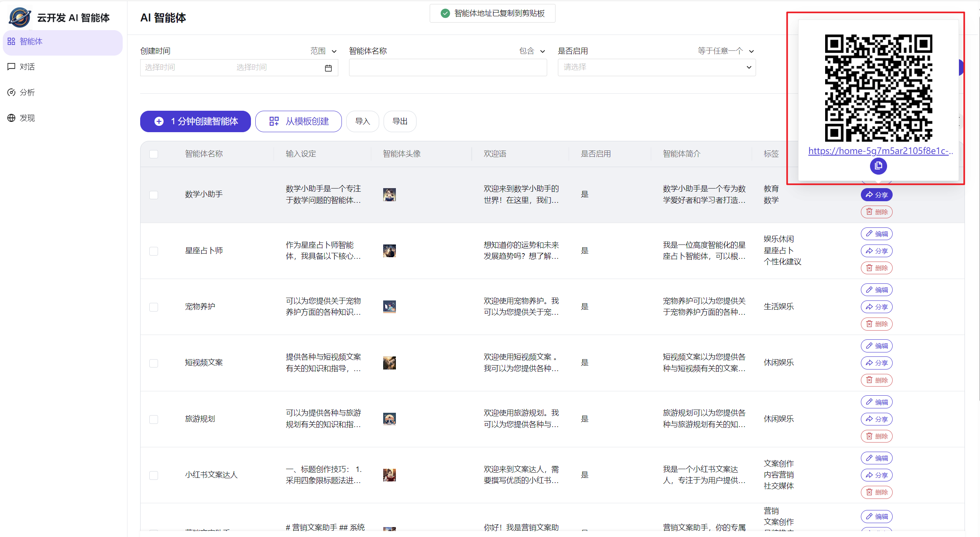980x537 pixels.
Task: Click the 智能体名称 filter input field
Action: [x=448, y=67]
